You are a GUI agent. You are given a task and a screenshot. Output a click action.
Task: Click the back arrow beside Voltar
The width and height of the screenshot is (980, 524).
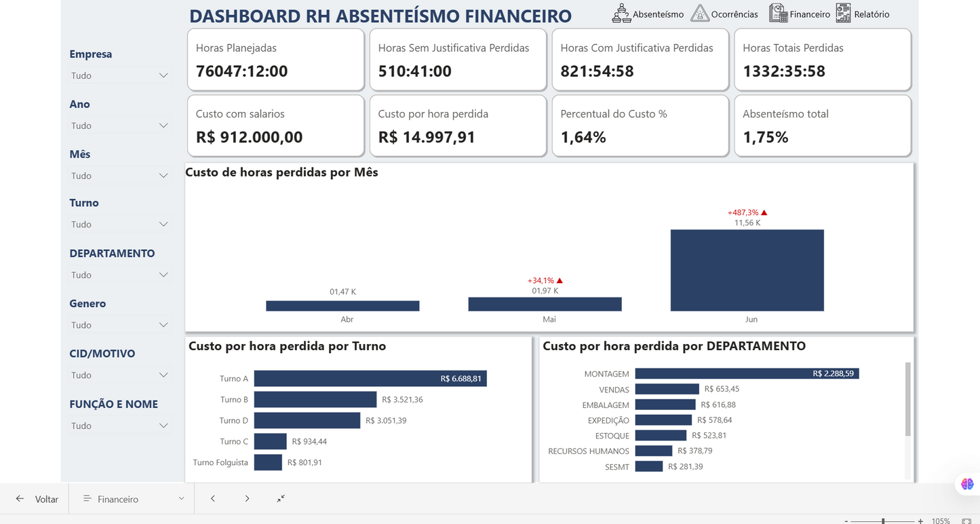19,498
